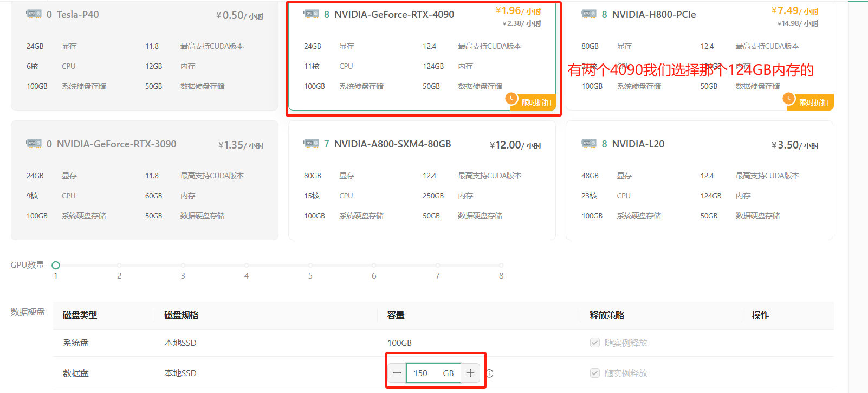Click the 11核 CPU value on the RTX-4090 card
Screen dimensions: 868x393
(312, 66)
